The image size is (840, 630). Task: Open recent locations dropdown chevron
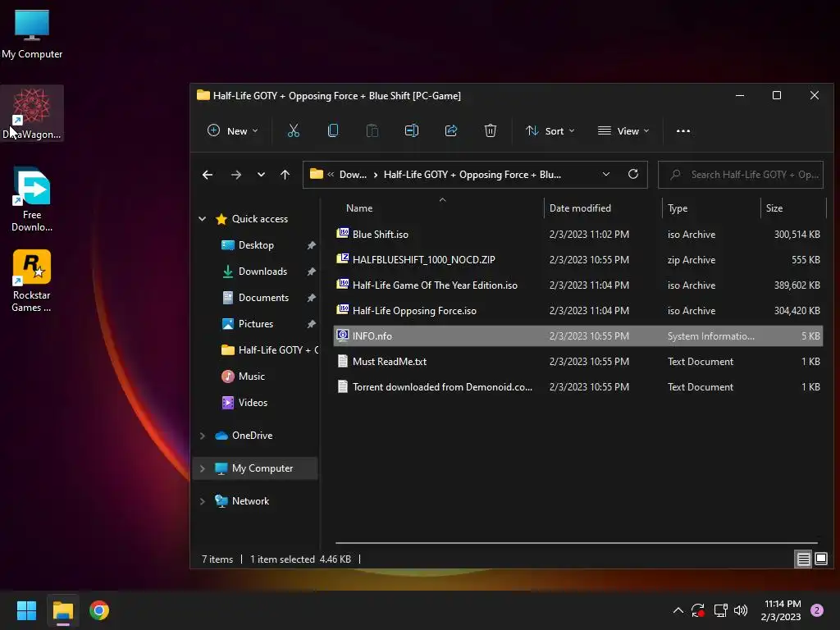point(261,175)
